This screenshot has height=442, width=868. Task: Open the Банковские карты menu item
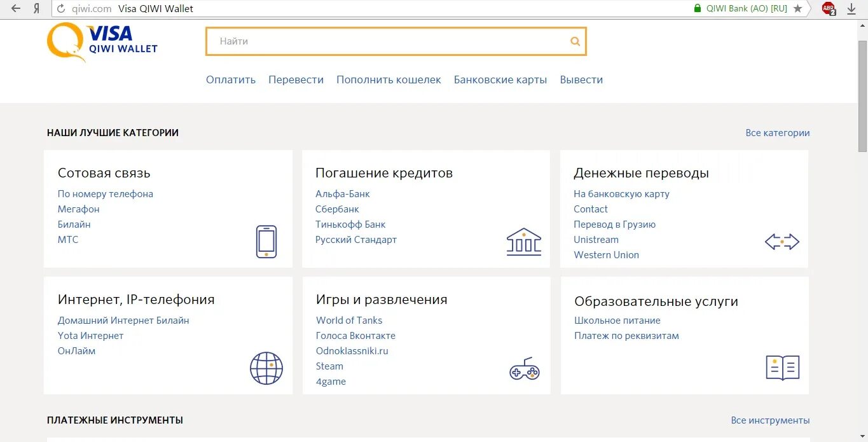tap(500, 79)
